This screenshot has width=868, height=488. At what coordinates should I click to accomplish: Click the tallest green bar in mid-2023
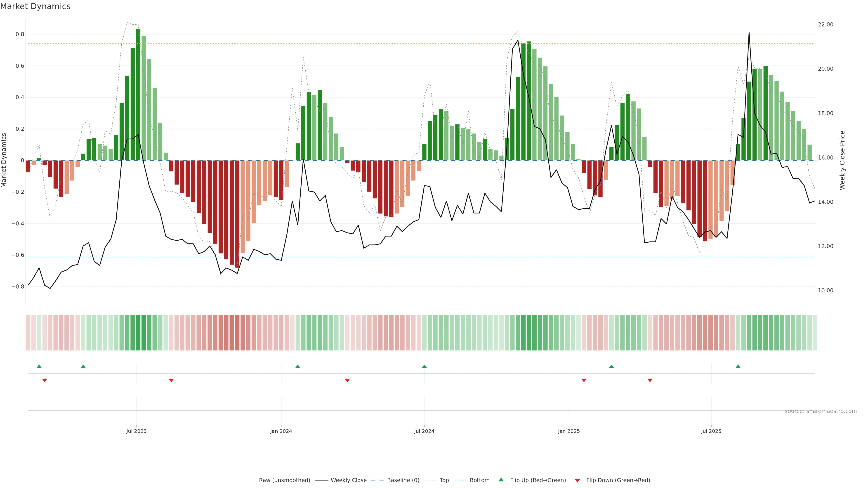138,94
